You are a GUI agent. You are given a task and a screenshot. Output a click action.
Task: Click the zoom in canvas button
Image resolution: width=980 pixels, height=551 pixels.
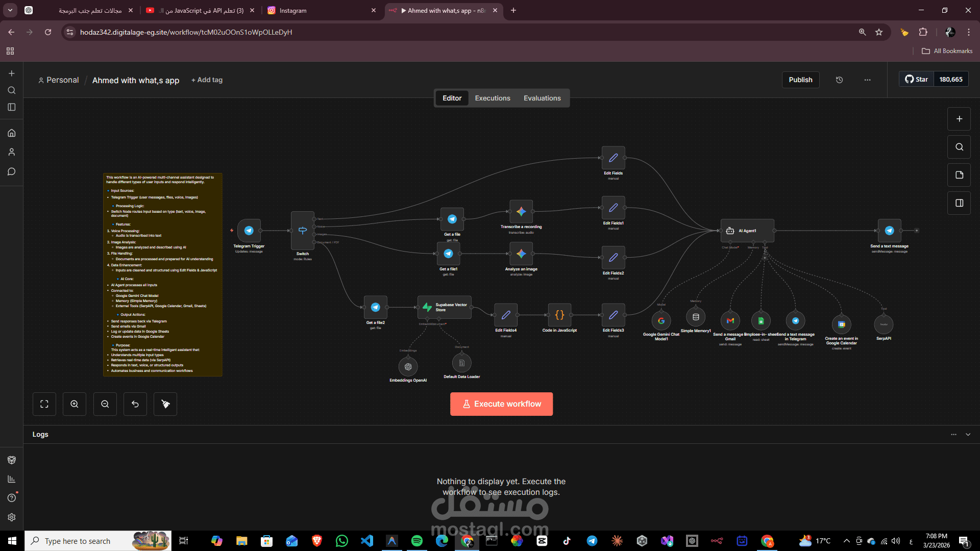pyautogui.click(x=75, y=404)
